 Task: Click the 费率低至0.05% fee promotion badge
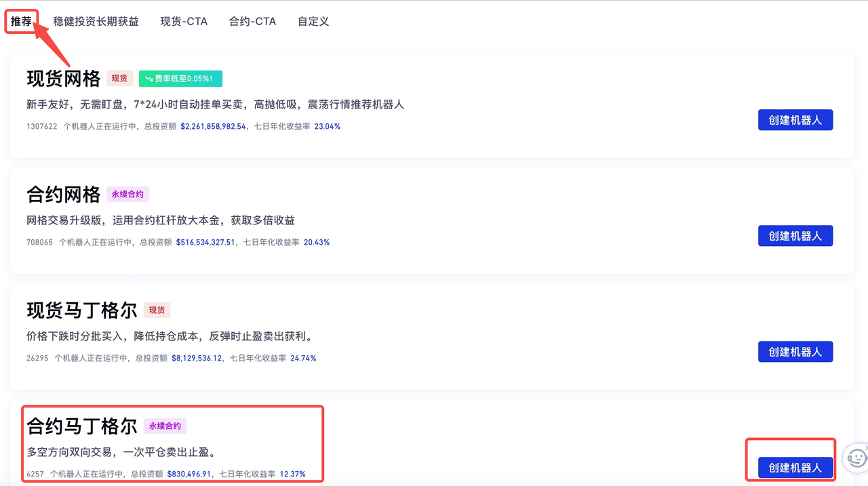click(180, 79)
